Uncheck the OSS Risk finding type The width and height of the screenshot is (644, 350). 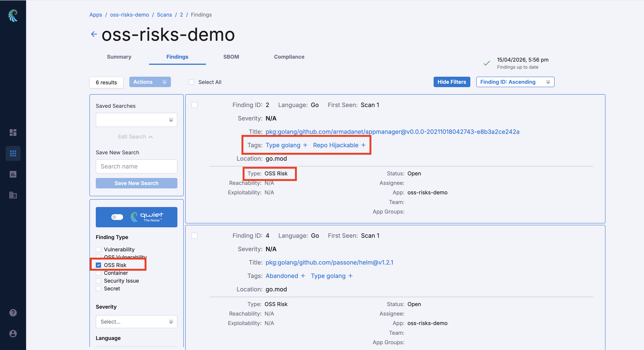coord(99,265)
